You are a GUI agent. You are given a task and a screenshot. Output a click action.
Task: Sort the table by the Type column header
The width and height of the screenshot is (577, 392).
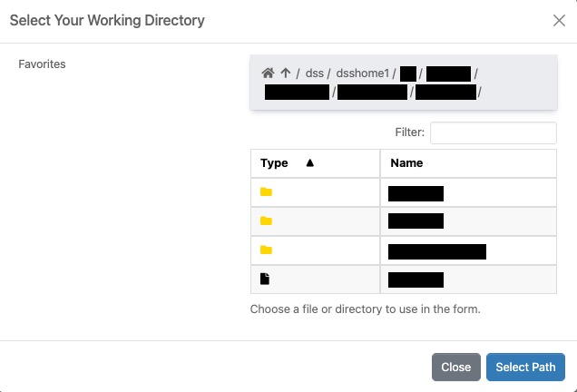click(274, 163)
